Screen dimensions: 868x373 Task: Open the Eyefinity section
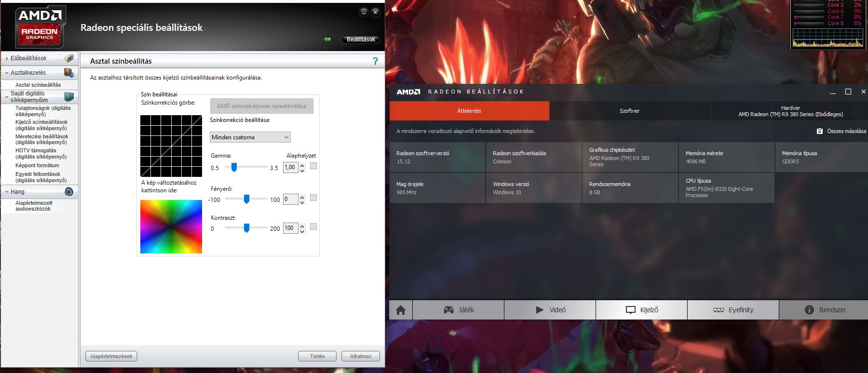733,310
